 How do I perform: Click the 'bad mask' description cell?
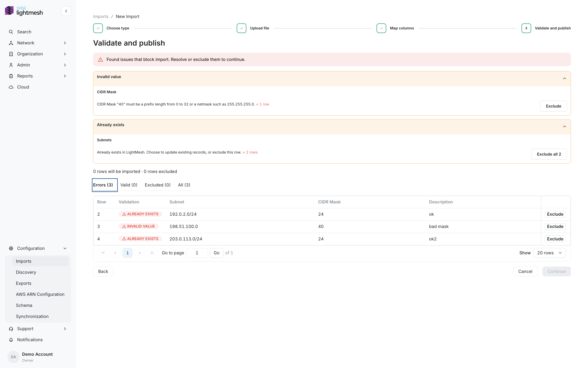pos(439,227)
